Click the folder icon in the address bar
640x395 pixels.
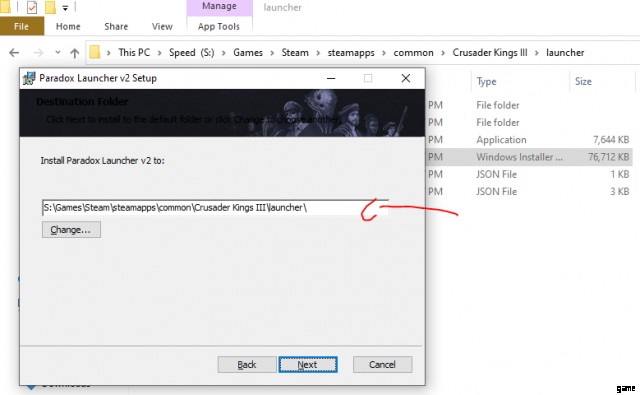click(x=95, y=52)
